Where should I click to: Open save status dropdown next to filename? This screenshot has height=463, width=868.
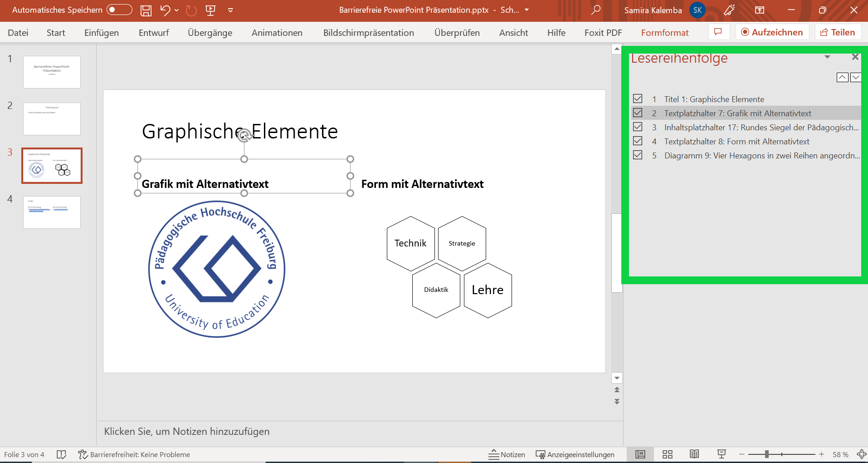(527, 10)
